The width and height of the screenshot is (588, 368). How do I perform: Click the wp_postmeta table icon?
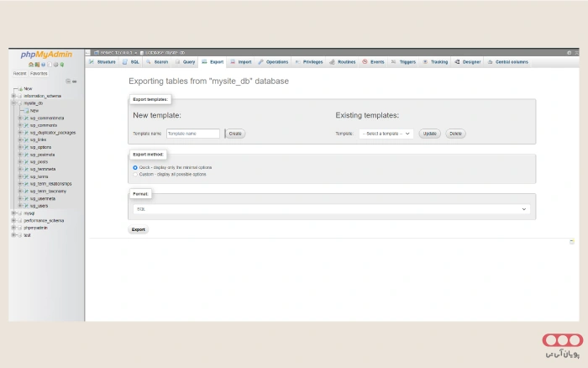26,155
